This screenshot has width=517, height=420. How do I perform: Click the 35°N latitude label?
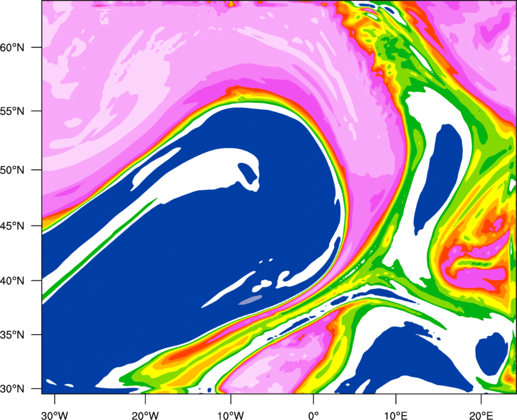click(12, 335)
